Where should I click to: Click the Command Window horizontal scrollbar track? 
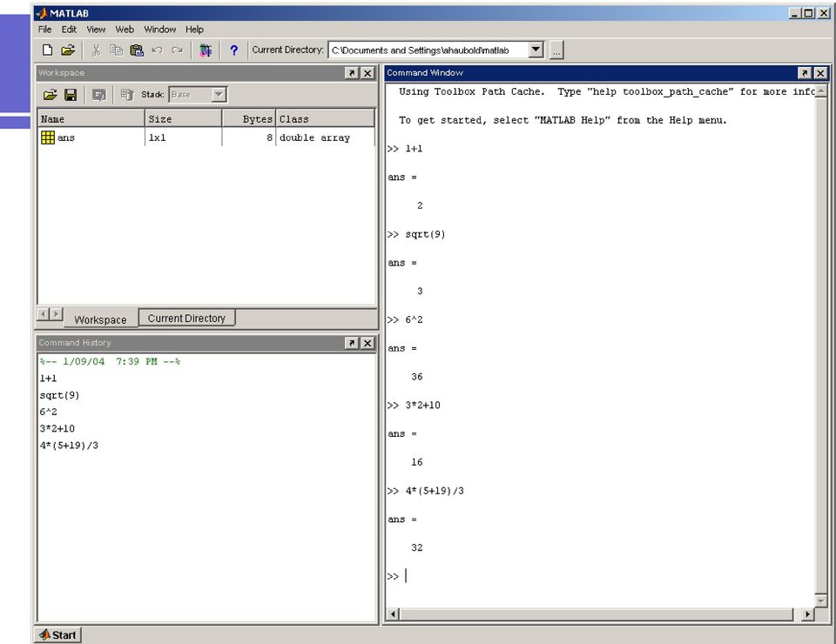[596, 614]
